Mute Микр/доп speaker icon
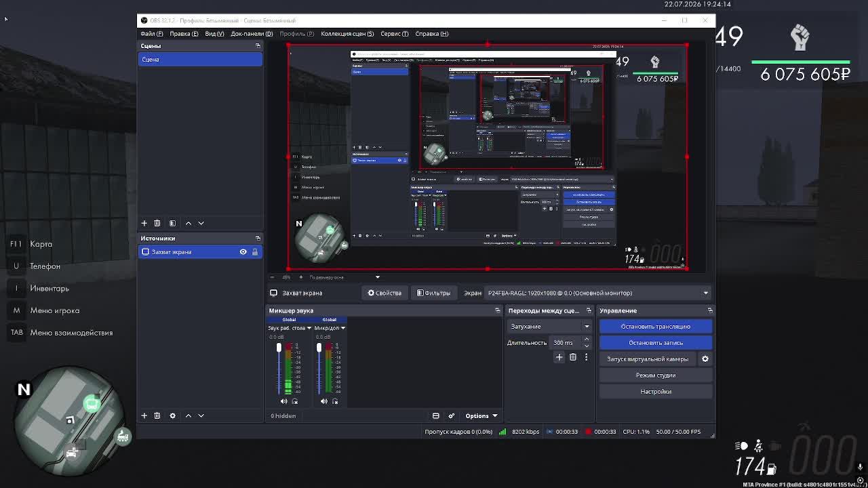 [x=324, y=401]
